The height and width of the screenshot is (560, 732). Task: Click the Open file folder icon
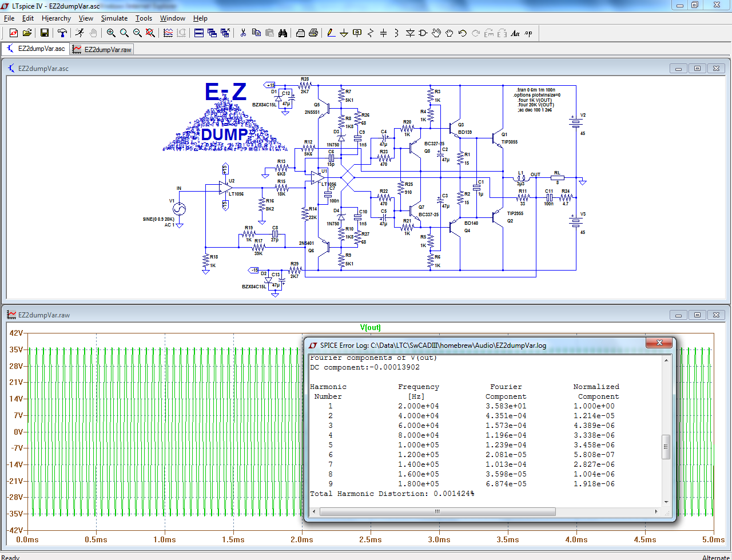point(27,33)
